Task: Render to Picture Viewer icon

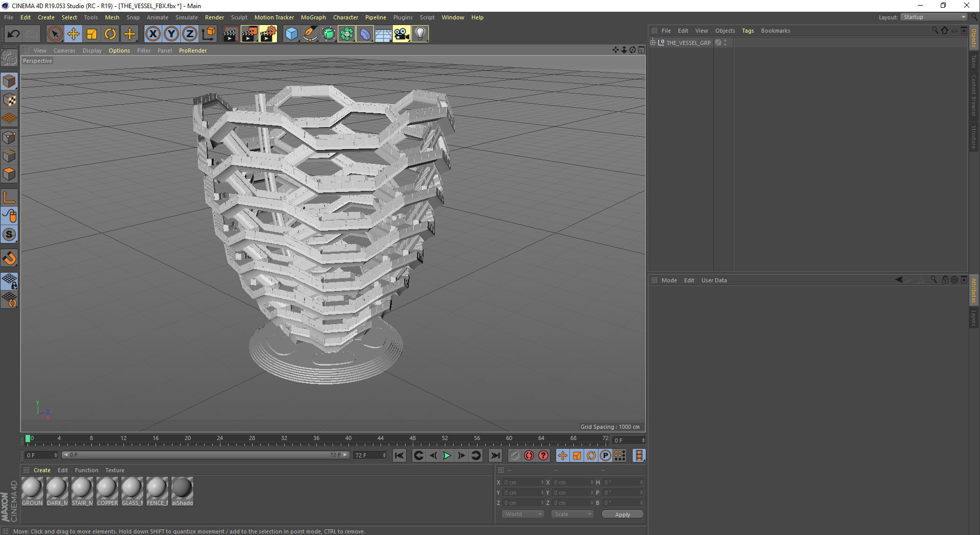Action: point(249,34)
